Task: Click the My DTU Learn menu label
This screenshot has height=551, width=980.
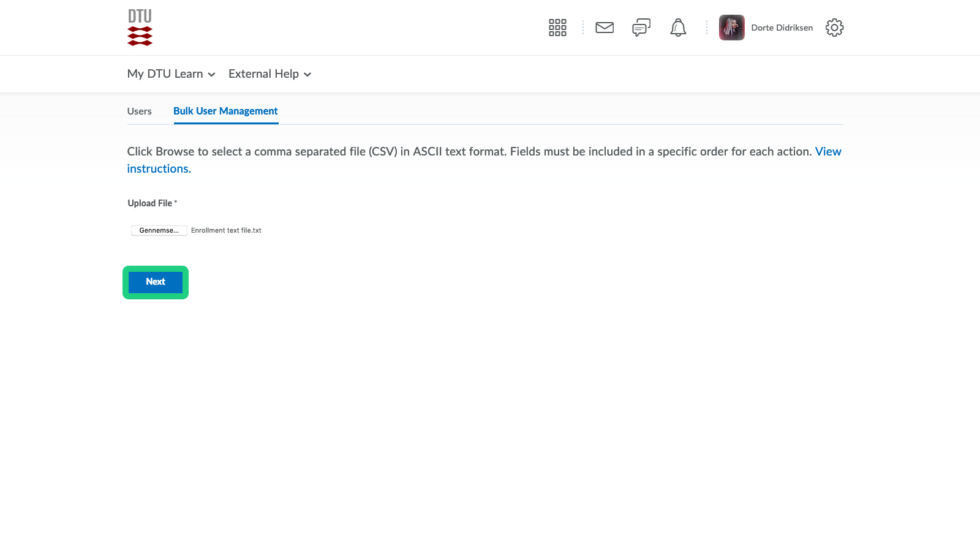Action: click(x=165, y=74)
